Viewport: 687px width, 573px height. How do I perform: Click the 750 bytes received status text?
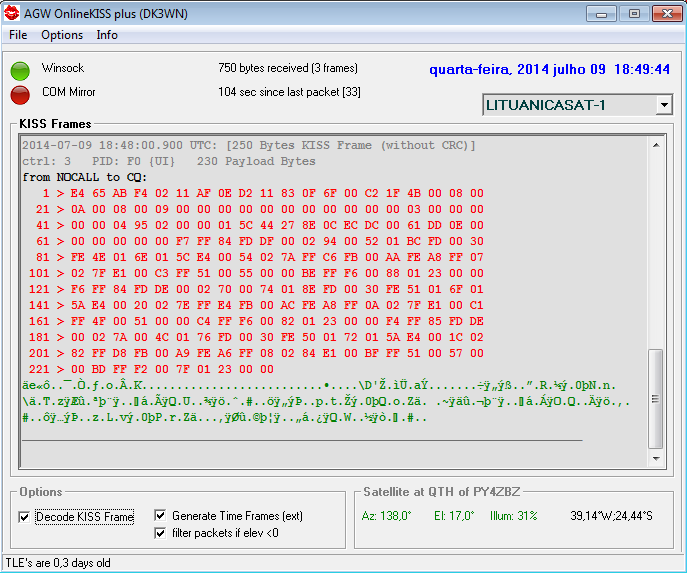tap(287, 69)
